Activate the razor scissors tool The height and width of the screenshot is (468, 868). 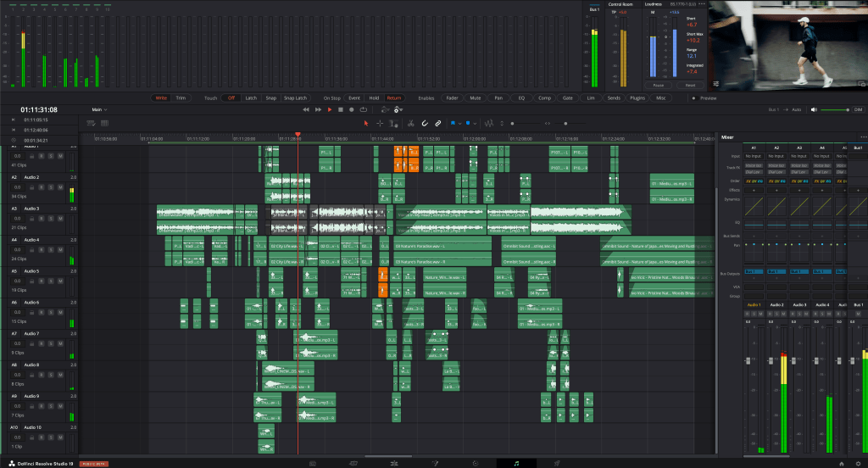(x=409, y=124)
